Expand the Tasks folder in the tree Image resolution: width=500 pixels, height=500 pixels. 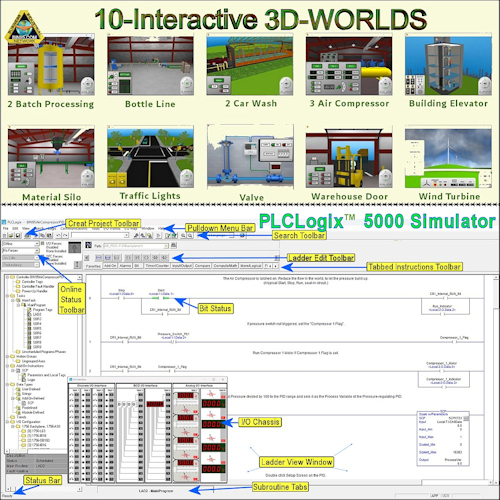(7, 296)
